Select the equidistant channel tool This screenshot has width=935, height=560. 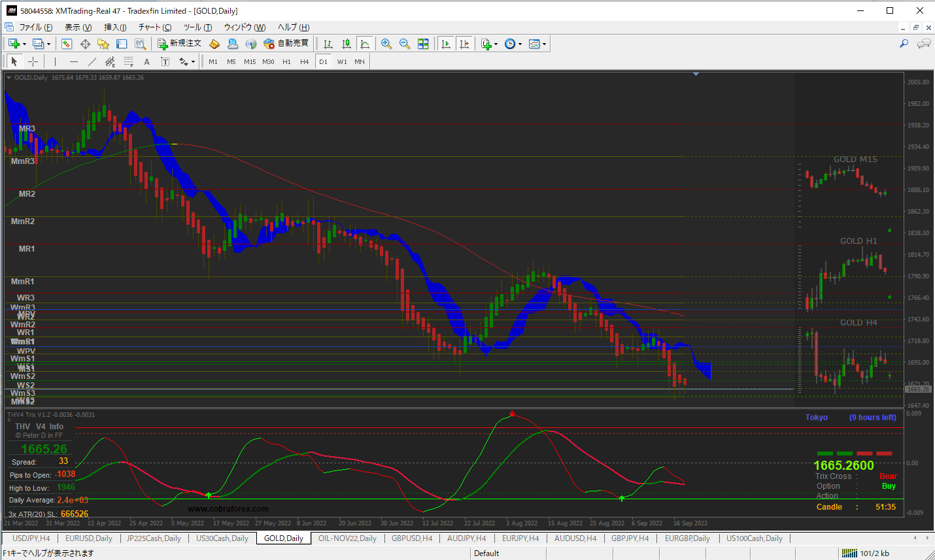(110, 61)
